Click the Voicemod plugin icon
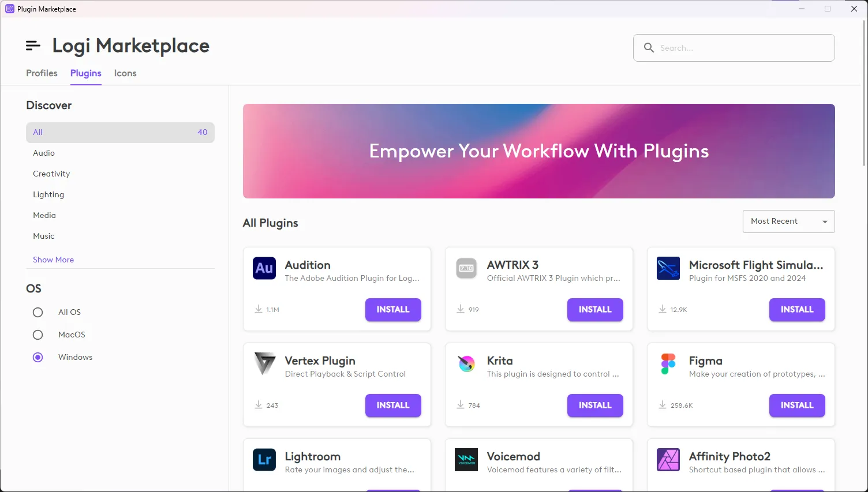This screenshot has height=492, width=868. point(466,460)
